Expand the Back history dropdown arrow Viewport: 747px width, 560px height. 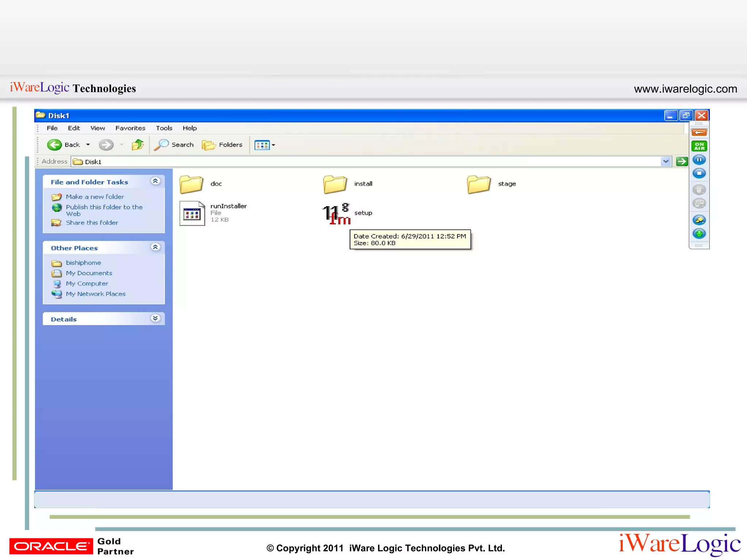(88, 145)
